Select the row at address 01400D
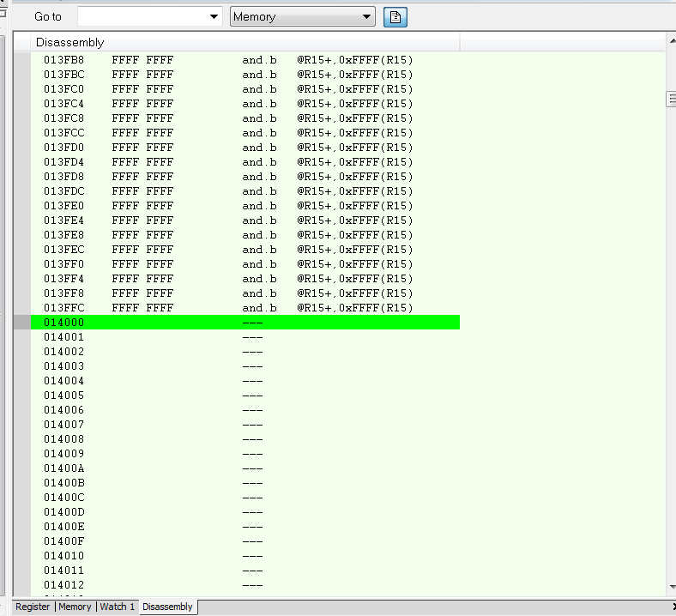The image size is (676, 616). (244, 511)
